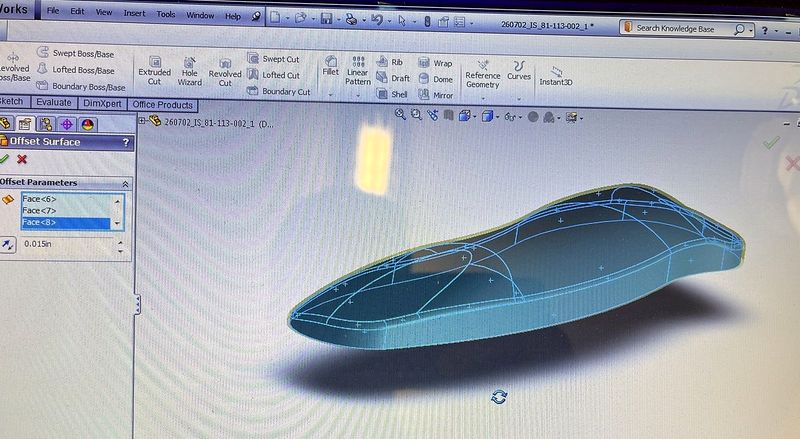This screenshot has width=800, height=439.
Task: Click the Undo icon
Action: 377,20
